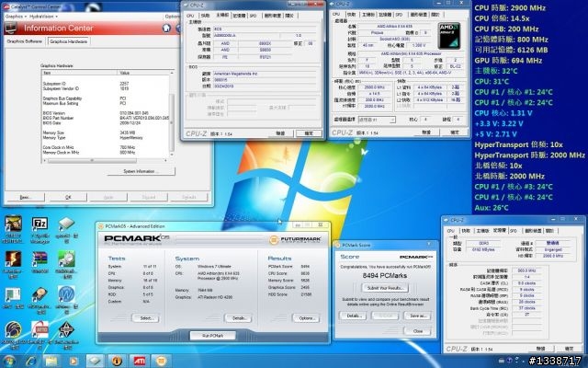Open the CPU tab in bottom-right CPU-Z window
The width and height of the screenshot is (588, 368).
tap(451, 231)
